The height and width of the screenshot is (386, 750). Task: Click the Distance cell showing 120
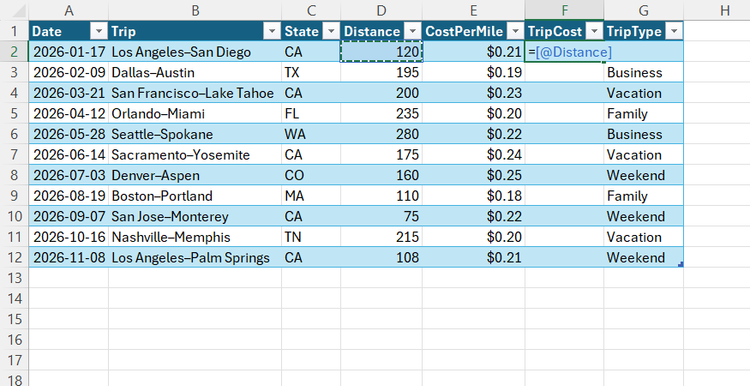tap(381, 52)
